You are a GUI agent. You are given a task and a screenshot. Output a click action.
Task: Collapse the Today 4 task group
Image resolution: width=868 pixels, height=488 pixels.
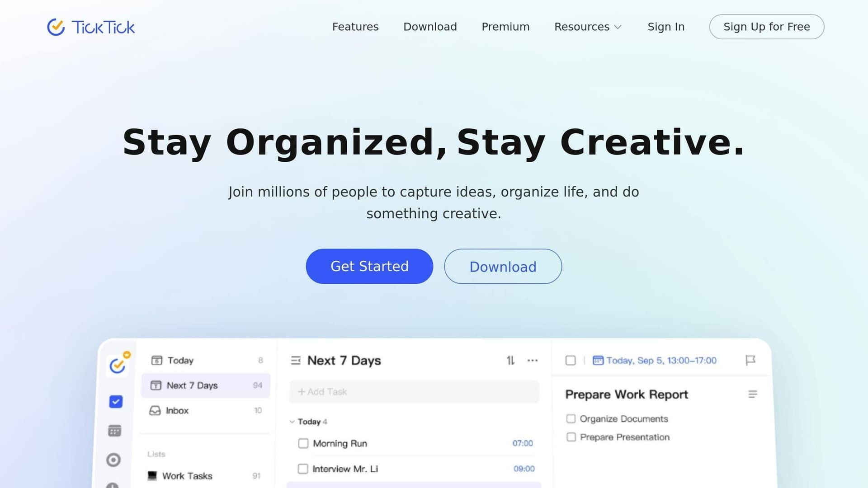coord(292,422)
